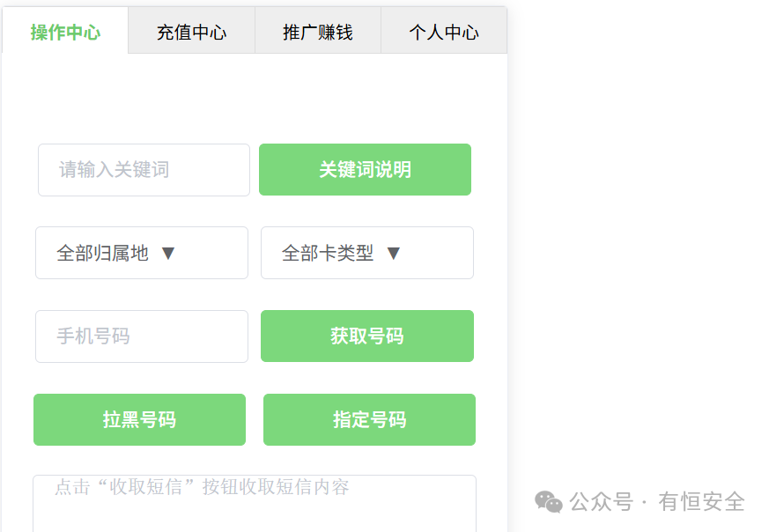Open the 充值中心 recharge tab

(x=192, y=31)
